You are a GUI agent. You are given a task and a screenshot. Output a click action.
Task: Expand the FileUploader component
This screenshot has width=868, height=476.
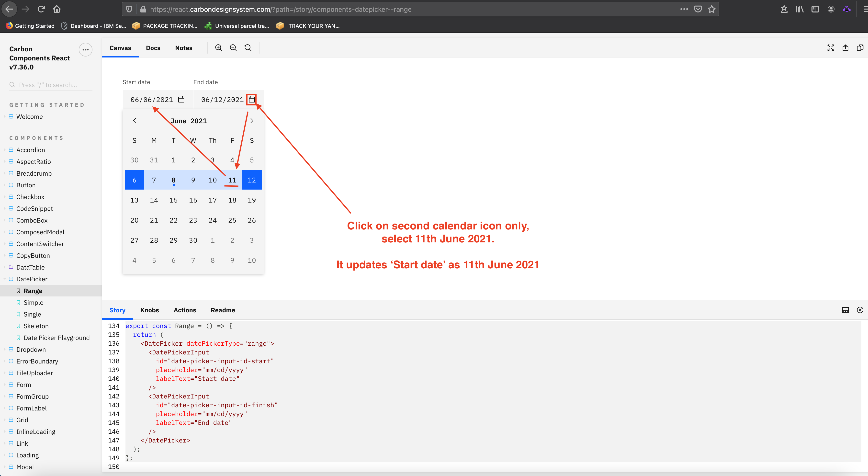34,373
